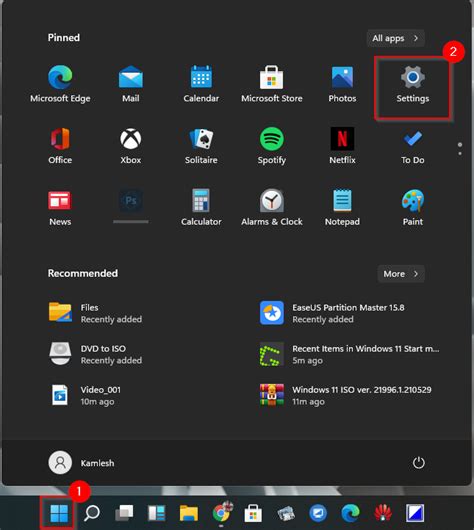This screenshot has height=530, width=474.
Task: Open Video_001 recent file
Action: tap(85, 395)
